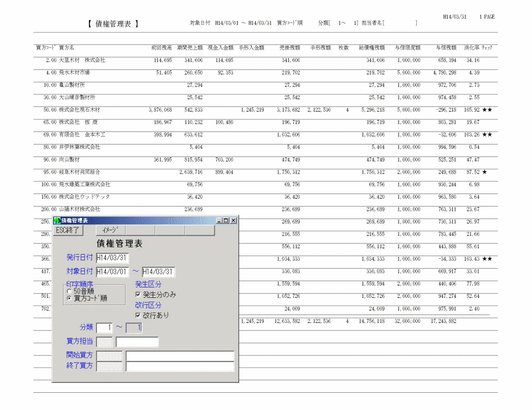Click the buyer name 岐阜木材共同組合
The width and height of the screenshot is (532, 410).
point(80,172)
